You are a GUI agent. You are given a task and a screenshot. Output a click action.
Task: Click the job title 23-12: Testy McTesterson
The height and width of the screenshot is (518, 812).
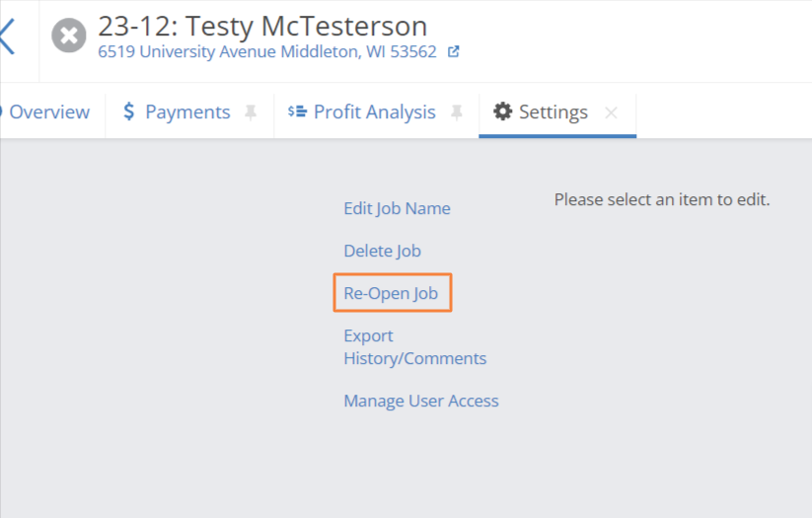point(262,26)
